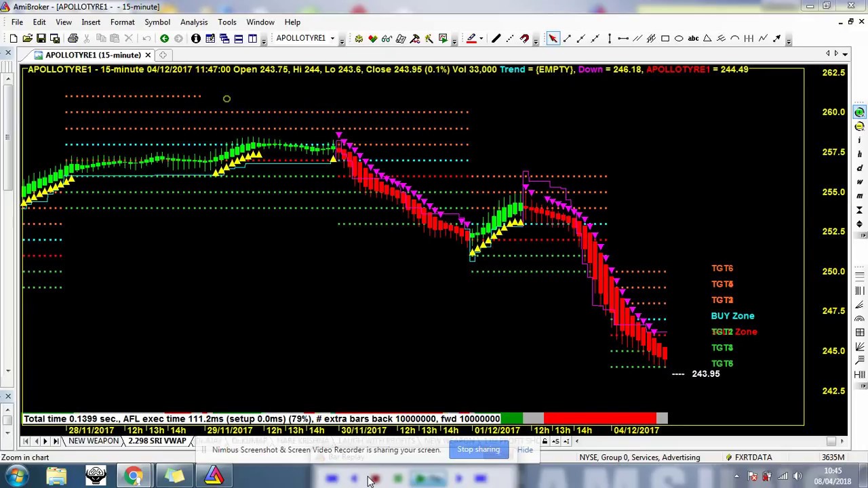Select the zig-zag line tool
This screenshot has height=488, width=868.
(x=763, y=39)
